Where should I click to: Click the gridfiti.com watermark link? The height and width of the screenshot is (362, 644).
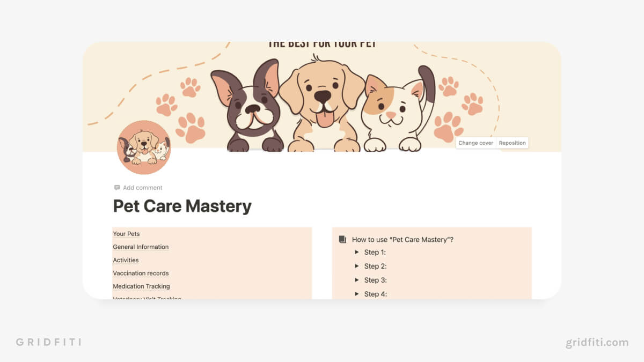[597, 342]
